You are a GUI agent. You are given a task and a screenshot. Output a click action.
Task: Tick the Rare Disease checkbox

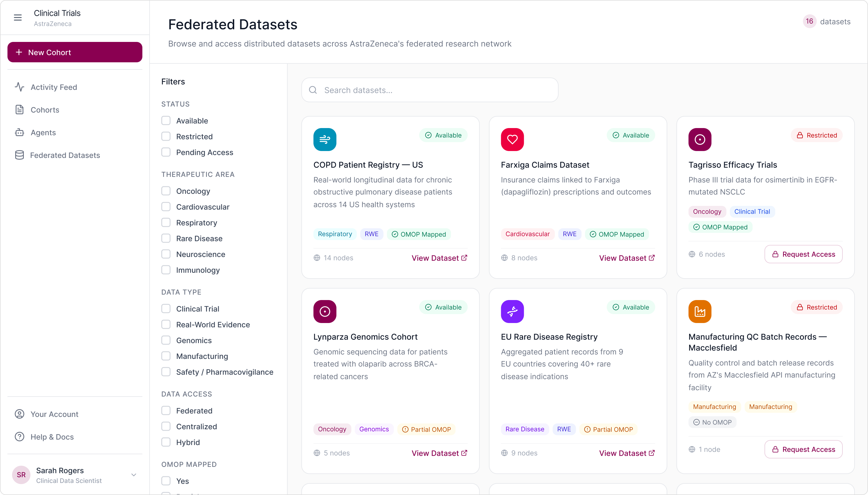coord(166,238)
